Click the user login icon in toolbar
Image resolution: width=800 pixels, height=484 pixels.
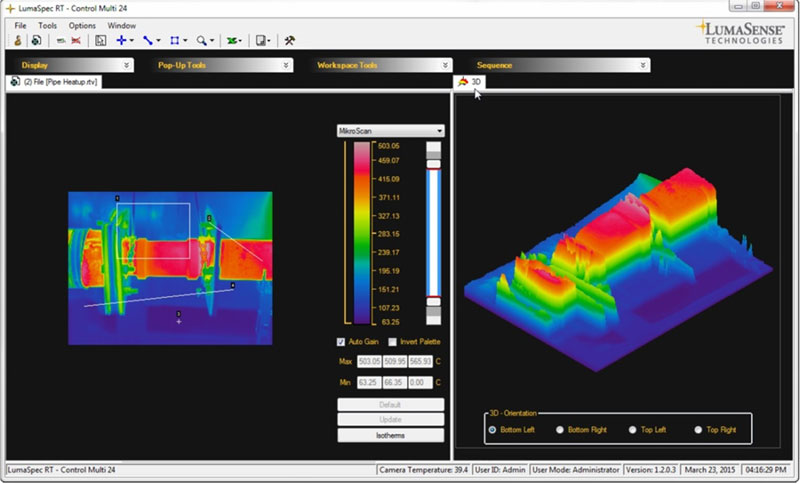click(17, 40)
